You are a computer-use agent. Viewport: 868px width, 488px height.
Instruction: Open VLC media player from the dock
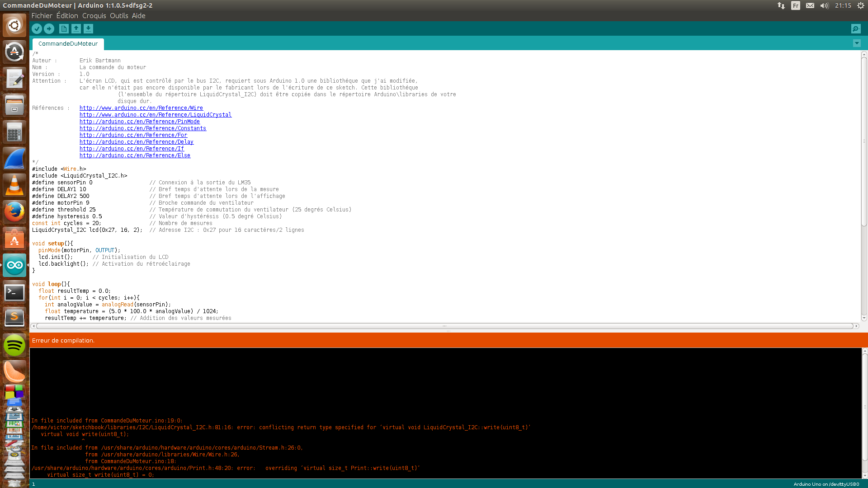[x=14, y=185]
